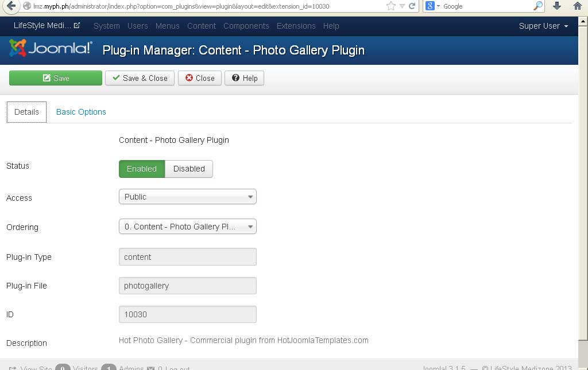Image resolution: width=588 pixels, height=370 pixels.
Task: Click the page vertical scrollbar up arrow
Action: (583, 21)
